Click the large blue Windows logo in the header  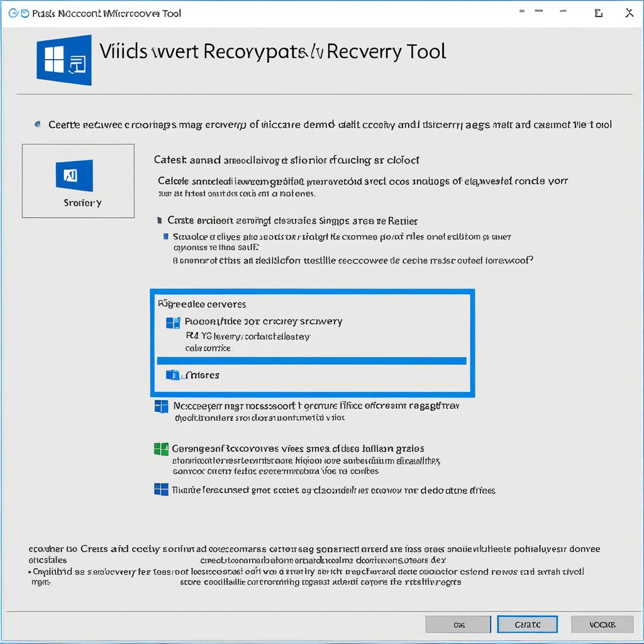coord(64,60)
